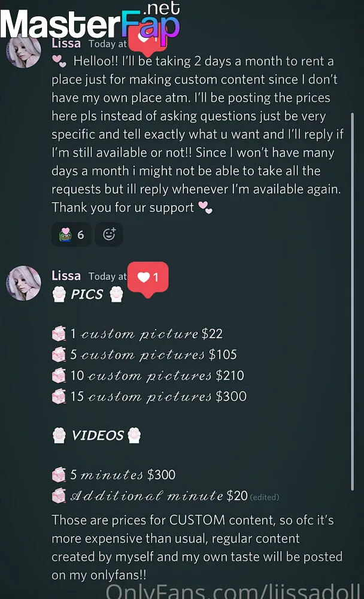Image resolution: width=364 pixels, height=599 pixels.
Task: Click the paw emoji left of VIDEOS
Action: coord(59,435)
